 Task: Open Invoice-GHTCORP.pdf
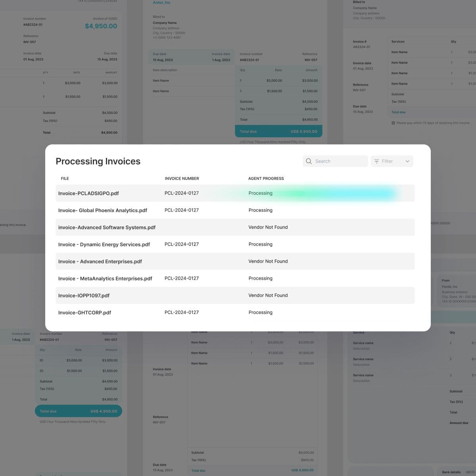point(84,312)
